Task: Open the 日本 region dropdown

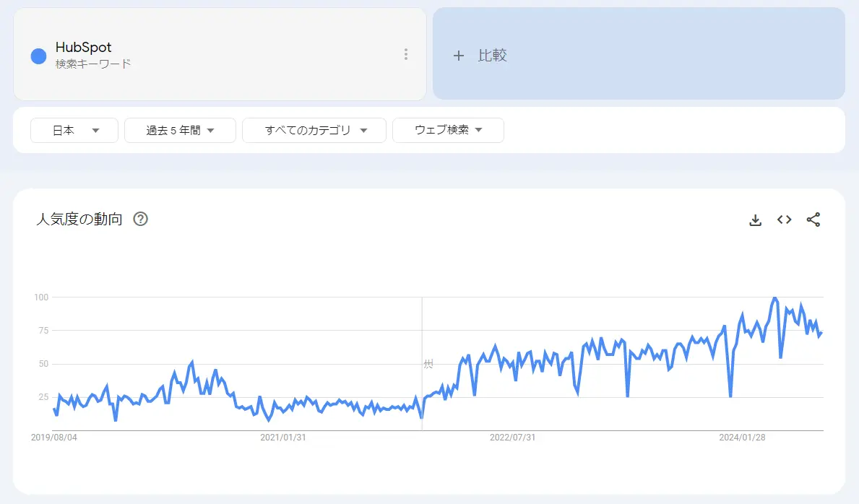Action: (x=74, y=131)
